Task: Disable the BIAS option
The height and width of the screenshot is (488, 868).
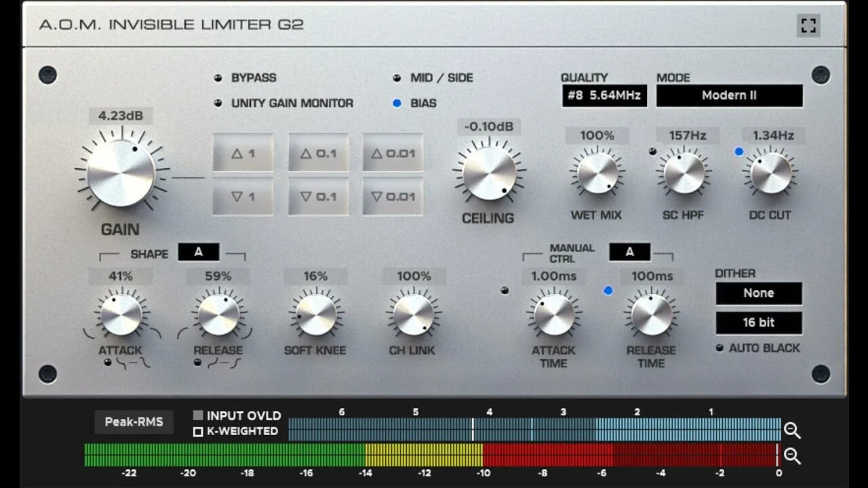Action: click(397, 104)
